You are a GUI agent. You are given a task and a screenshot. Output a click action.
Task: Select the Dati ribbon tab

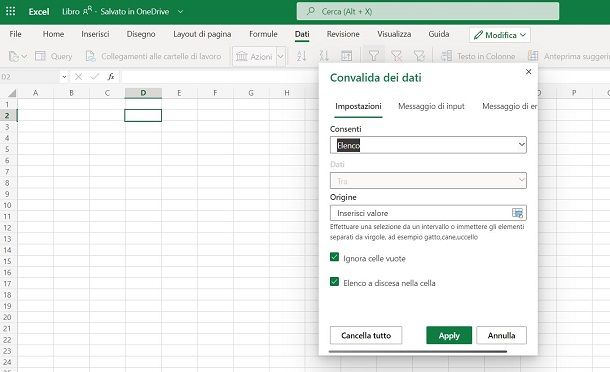click(302, 34)
